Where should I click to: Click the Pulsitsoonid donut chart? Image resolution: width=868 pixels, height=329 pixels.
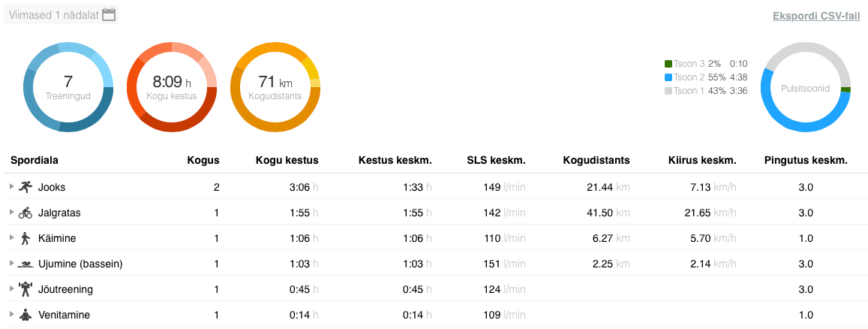click(806, 87)
